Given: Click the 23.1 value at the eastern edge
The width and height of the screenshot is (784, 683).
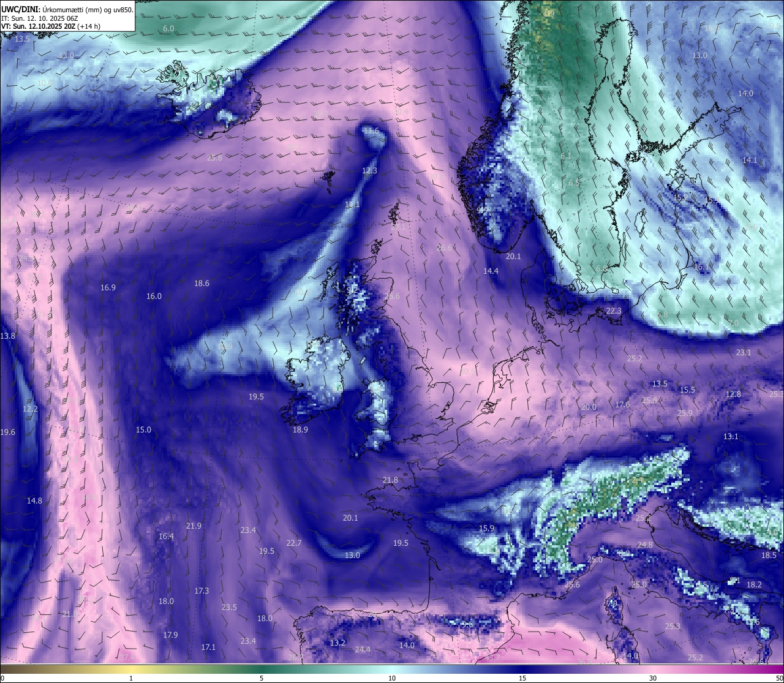Looking at the screenshot, I should coord(744,352).
